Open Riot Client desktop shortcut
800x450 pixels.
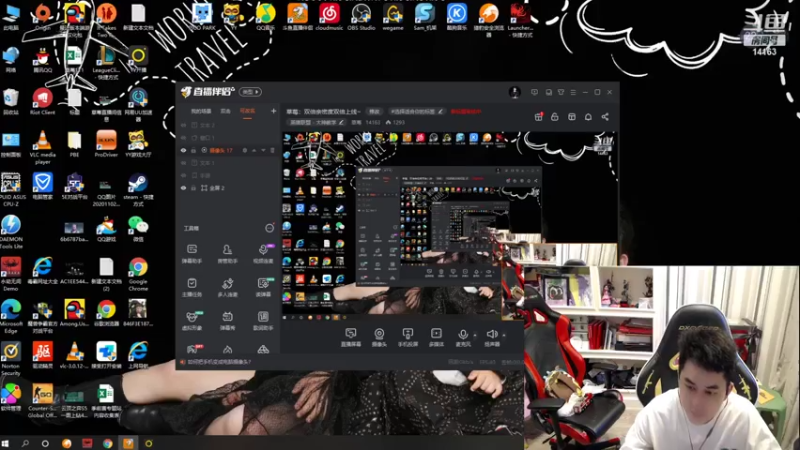[42, 101]
